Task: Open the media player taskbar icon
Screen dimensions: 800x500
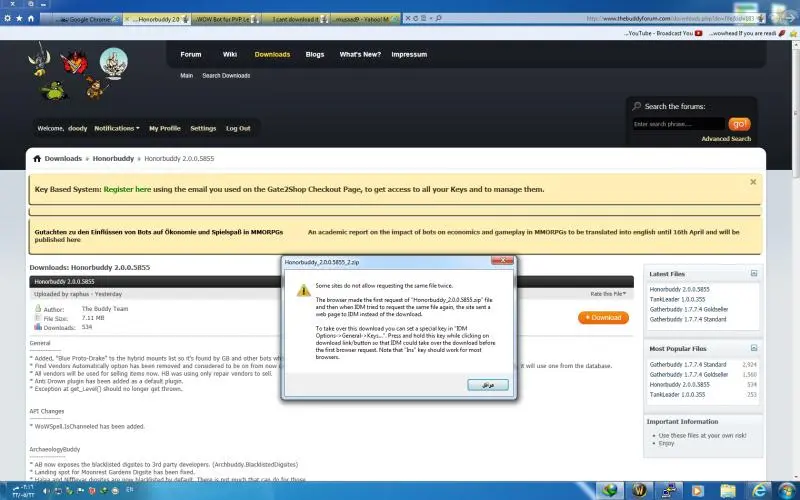Action: pos(697,491)
